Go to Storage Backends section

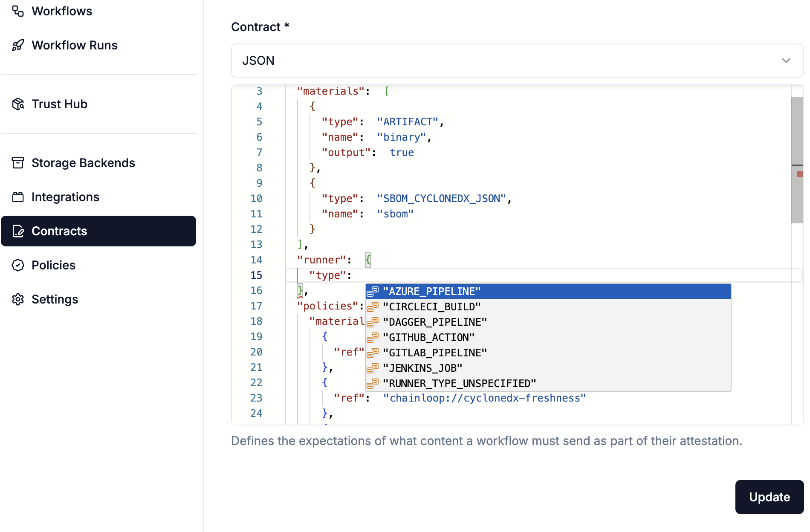pos(83,163)
